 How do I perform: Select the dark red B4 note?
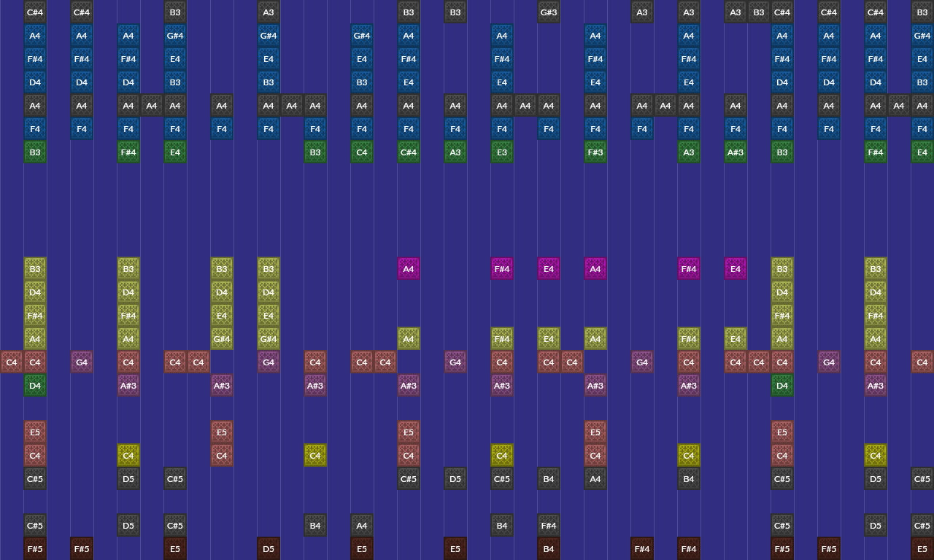pyautogui.click(x=549, y=548)
